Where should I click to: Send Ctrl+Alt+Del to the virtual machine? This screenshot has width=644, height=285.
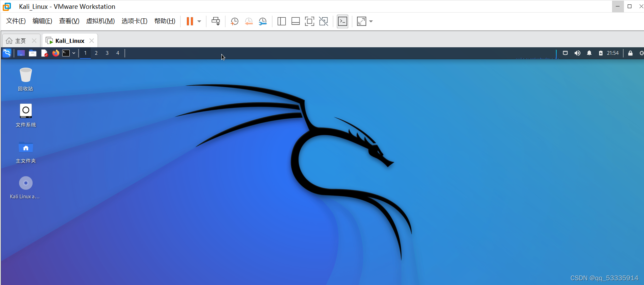click(216, 21)
